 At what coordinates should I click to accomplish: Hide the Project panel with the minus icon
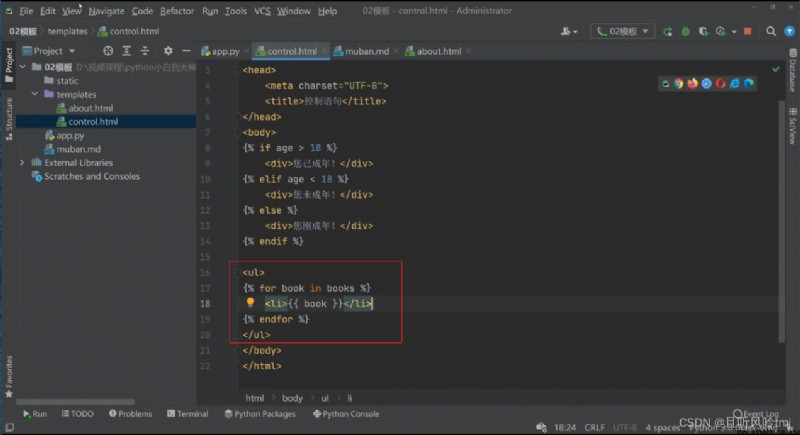(x=186, y=51)
